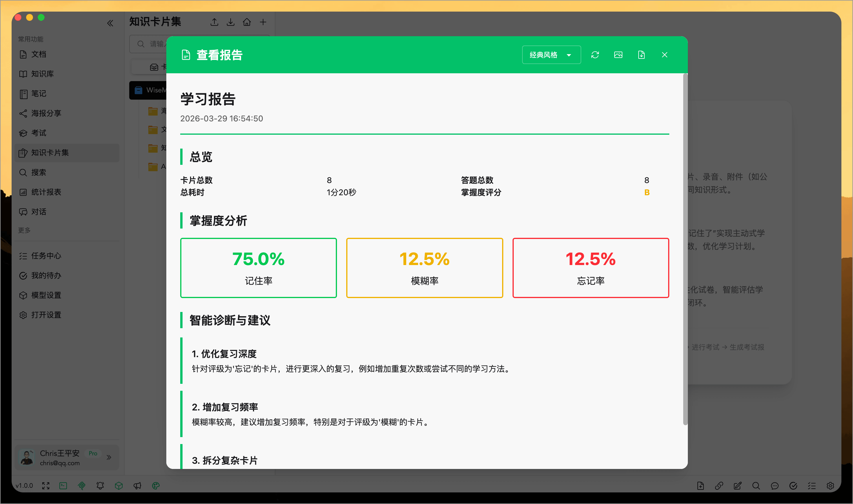The image size is (853, 504).
Task: Expand the Chris王平安 profile panel
Action: pyautogui.click(x=109, y=457)
